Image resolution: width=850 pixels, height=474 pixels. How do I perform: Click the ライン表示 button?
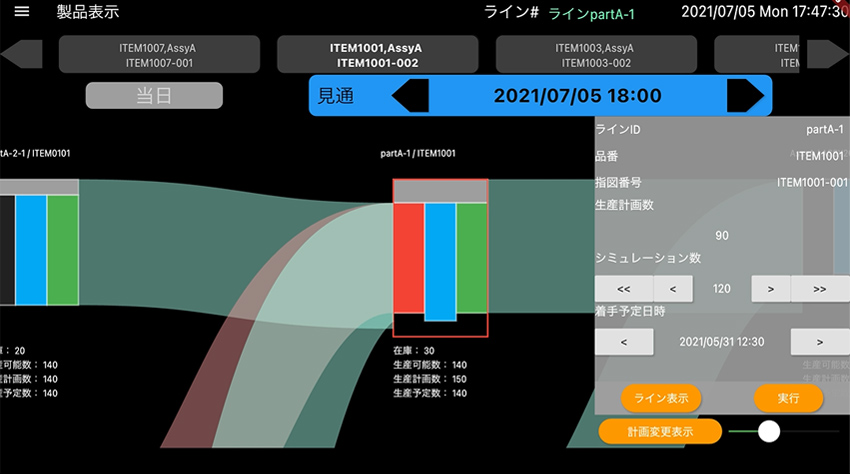[x=661, y=398]
